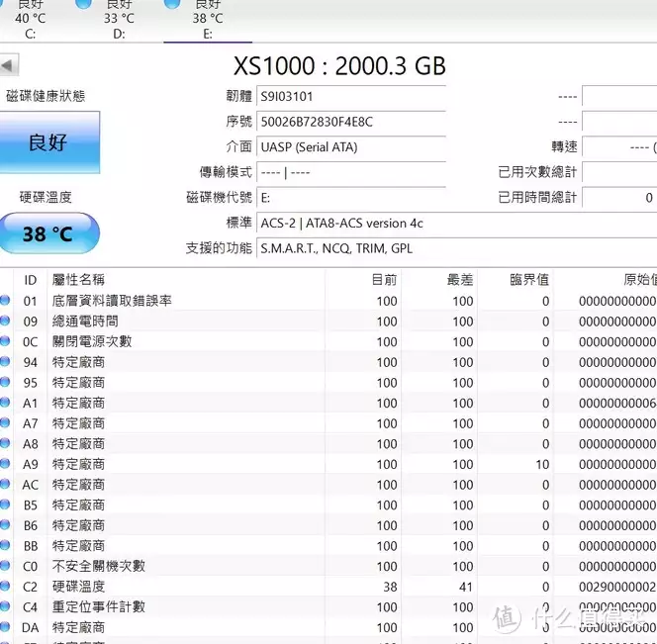The width and height of the screenshot is (657, 644).
Task: Click the 已用時間總計 value field
Action: [x=619, y=197]
